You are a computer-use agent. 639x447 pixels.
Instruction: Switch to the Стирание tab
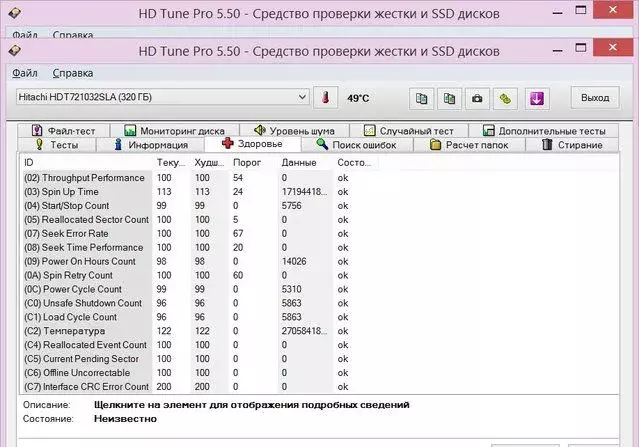(572, 145)
